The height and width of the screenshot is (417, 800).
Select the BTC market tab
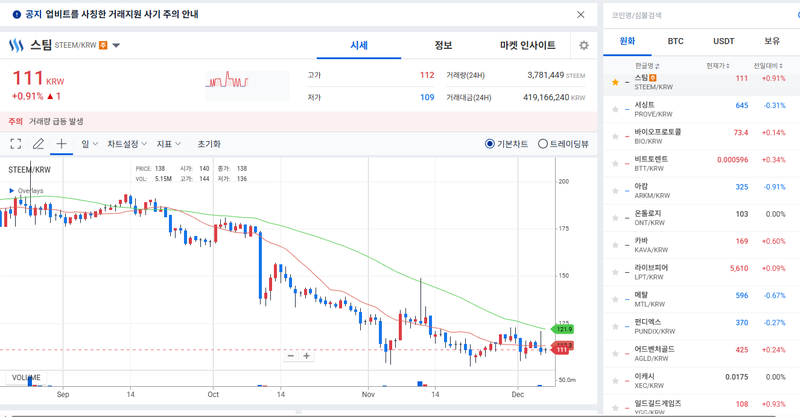coord(676,42)
